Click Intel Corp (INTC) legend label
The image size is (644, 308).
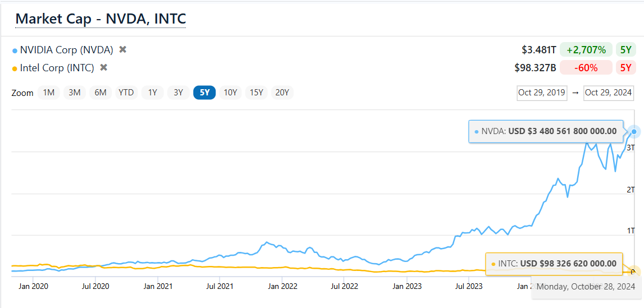57,67
